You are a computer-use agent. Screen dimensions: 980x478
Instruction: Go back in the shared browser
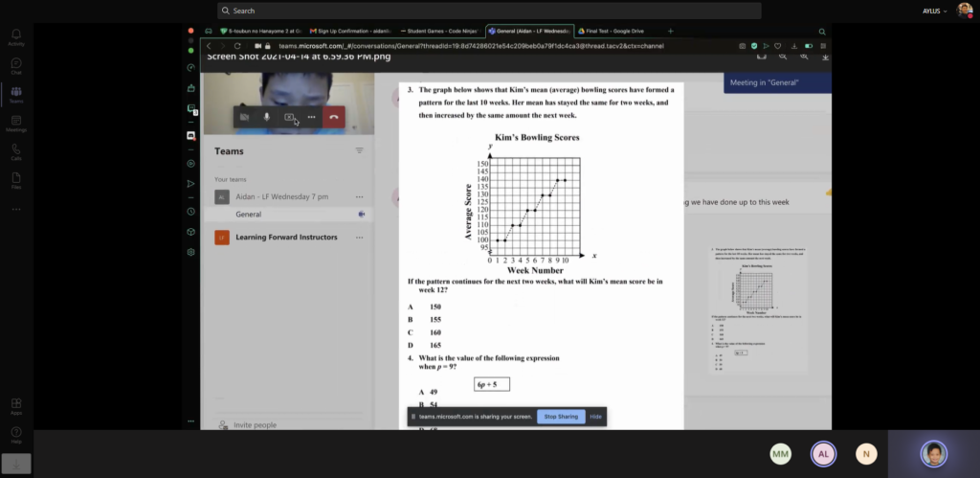(x=210, y=46)
